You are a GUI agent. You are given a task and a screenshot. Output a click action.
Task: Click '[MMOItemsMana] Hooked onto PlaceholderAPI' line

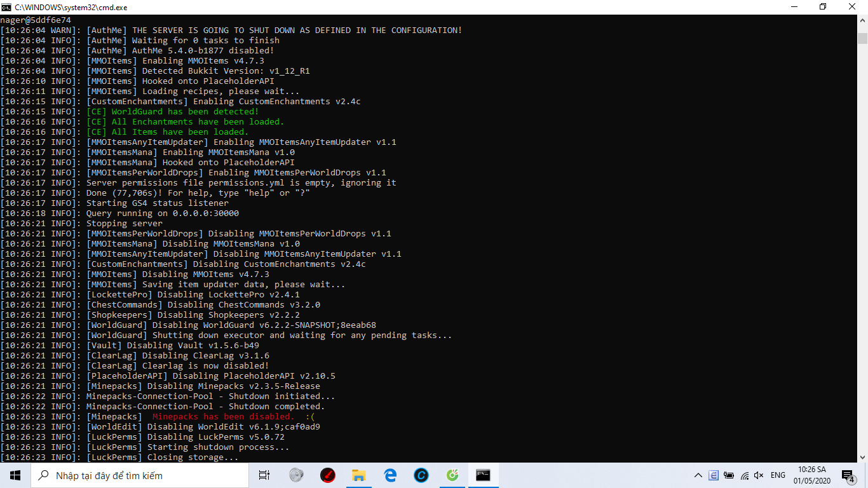(x=147, y=163)
